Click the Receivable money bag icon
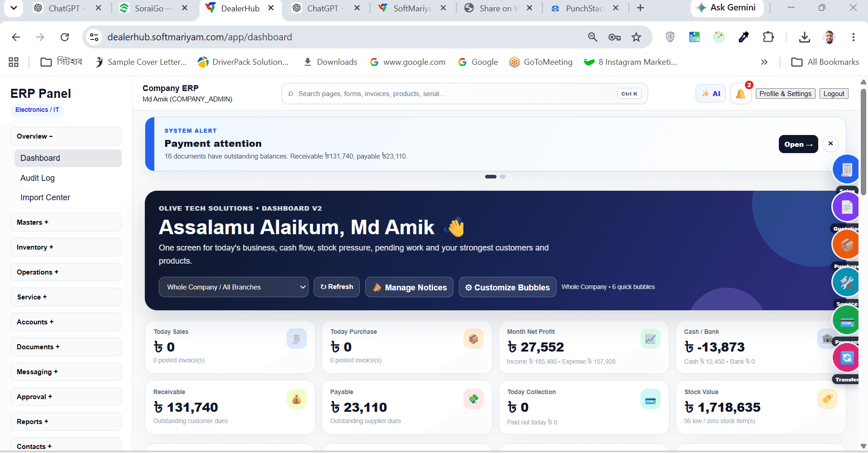This screenshot has height=453, width=868. [296, 399]
